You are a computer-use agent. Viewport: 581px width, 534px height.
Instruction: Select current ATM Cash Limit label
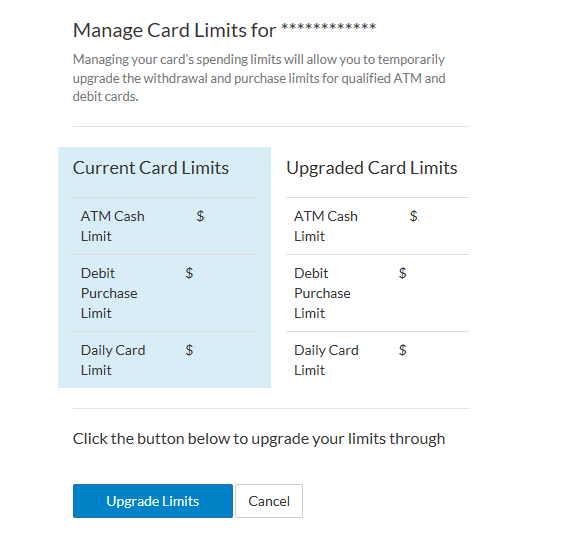tap(113, 226)
